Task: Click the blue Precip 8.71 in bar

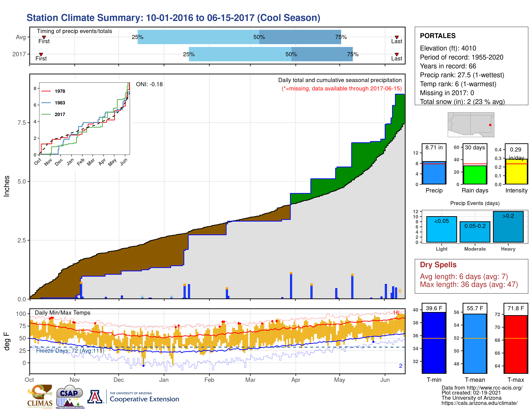Action: [434, 173]
